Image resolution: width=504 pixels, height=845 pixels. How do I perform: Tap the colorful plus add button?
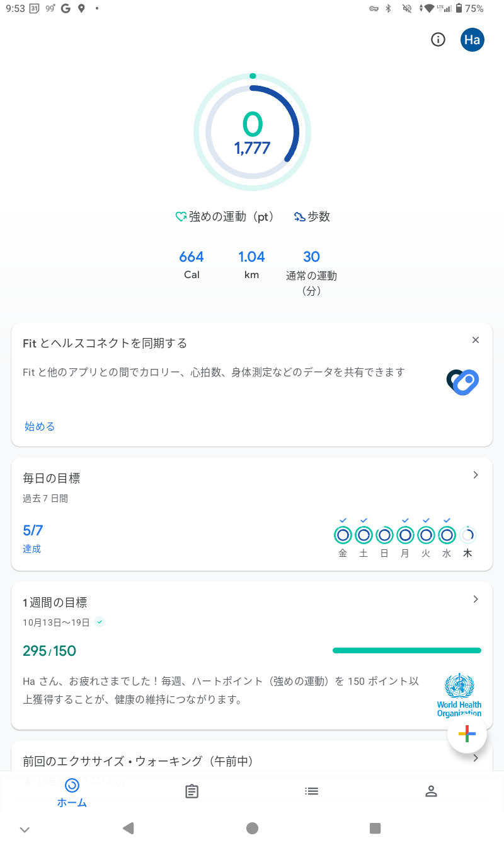[x=467, y=733]
